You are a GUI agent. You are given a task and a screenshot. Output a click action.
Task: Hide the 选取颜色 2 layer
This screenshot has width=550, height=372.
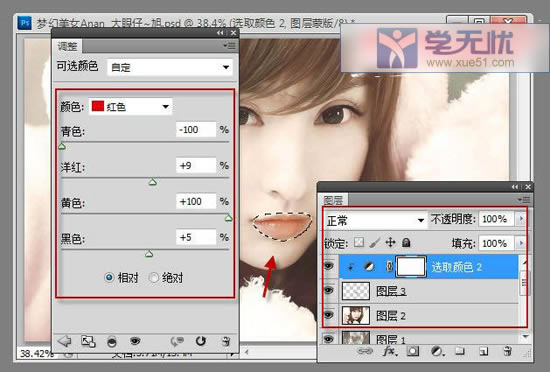pyautogui.click(x=329, y=266)
